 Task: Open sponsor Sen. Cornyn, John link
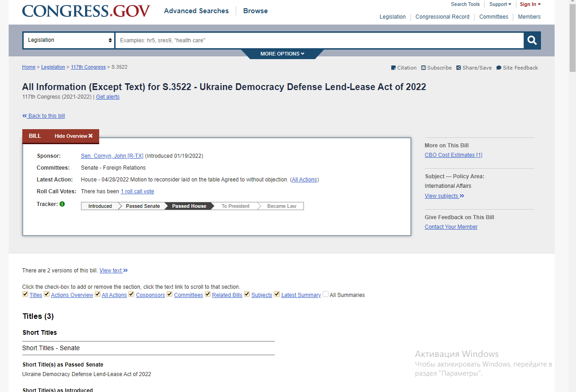[x=112, y=156]
